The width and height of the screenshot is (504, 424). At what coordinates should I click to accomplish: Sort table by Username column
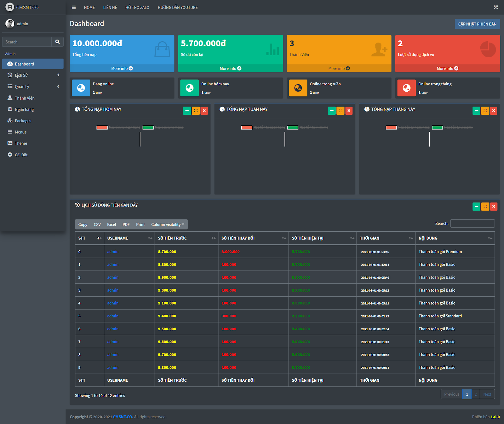pyautogui.click(x=129, y=238)
